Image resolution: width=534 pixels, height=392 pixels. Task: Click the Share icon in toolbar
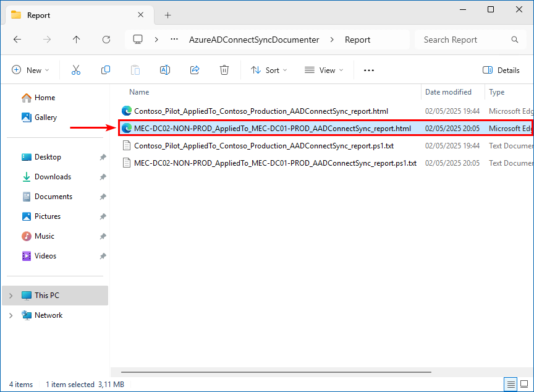(195, 70)
